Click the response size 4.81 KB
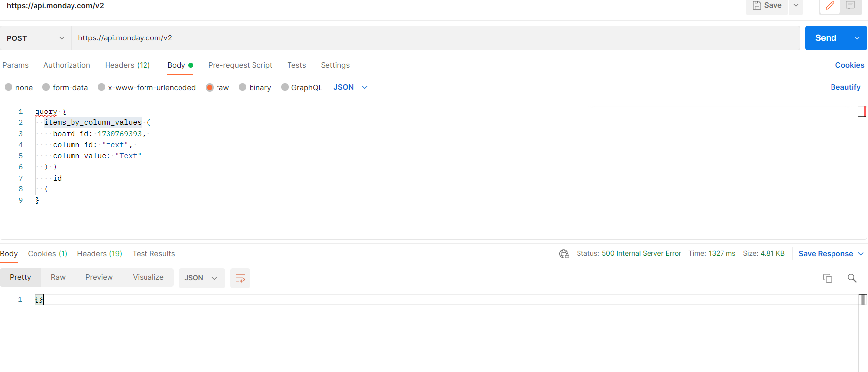The image size is (868, 372). pyautogui.click(x=772, y=253)
